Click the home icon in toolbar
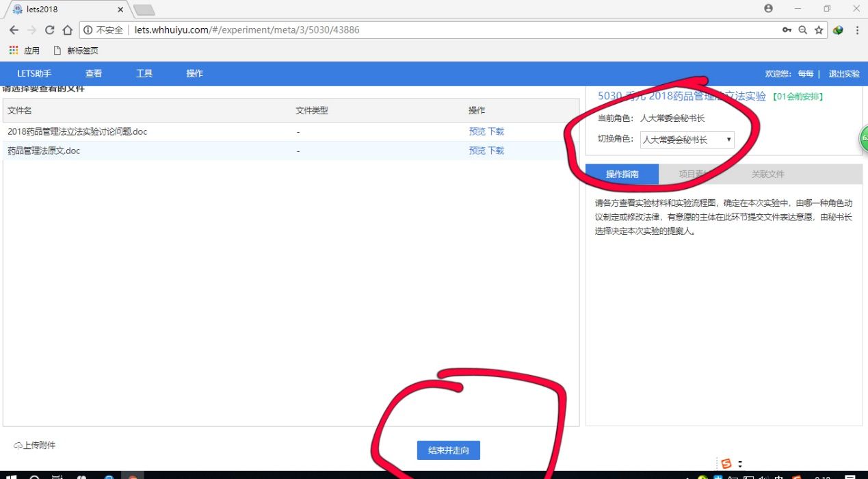The width and height of the screenshot is (868, 479). (67, 30)
